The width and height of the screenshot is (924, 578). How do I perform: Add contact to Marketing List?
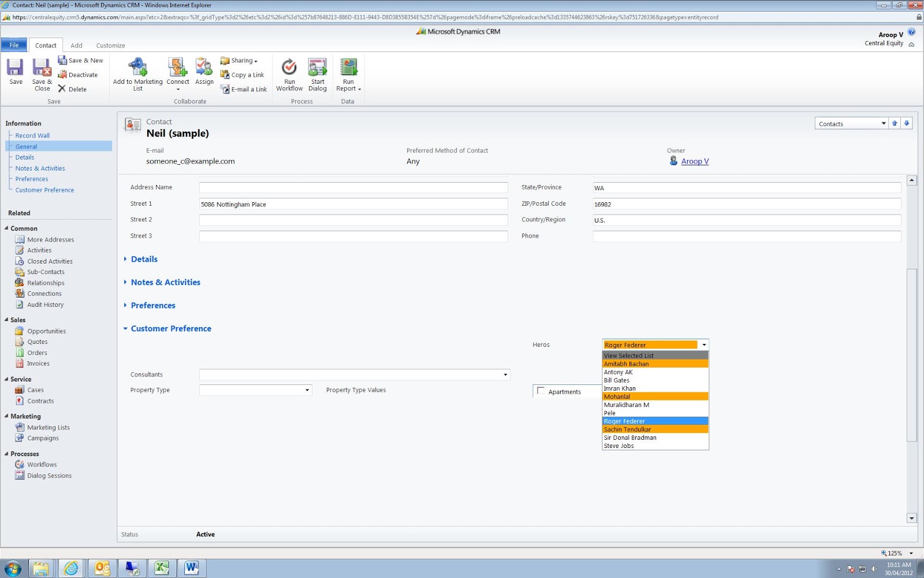[x=137, y=74]
